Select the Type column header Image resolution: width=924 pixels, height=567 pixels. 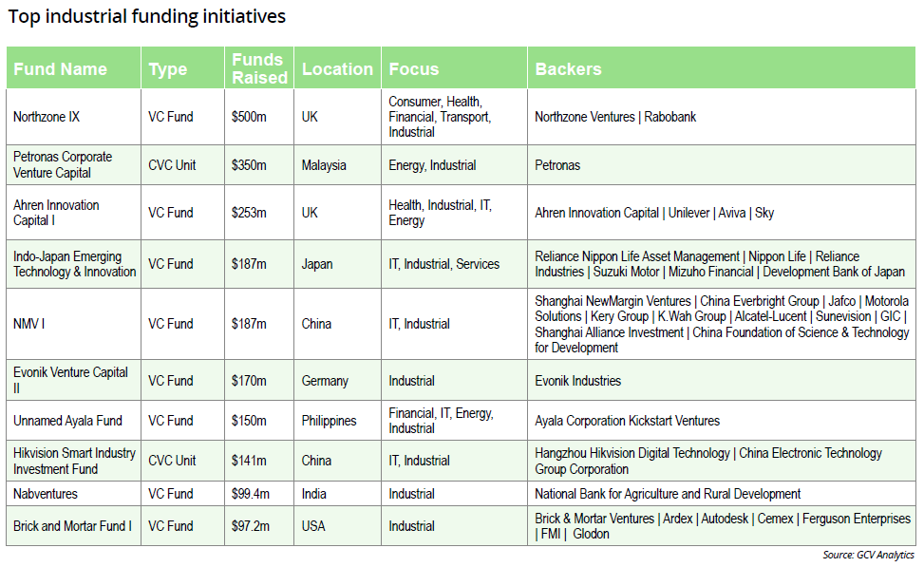point(167,69)
